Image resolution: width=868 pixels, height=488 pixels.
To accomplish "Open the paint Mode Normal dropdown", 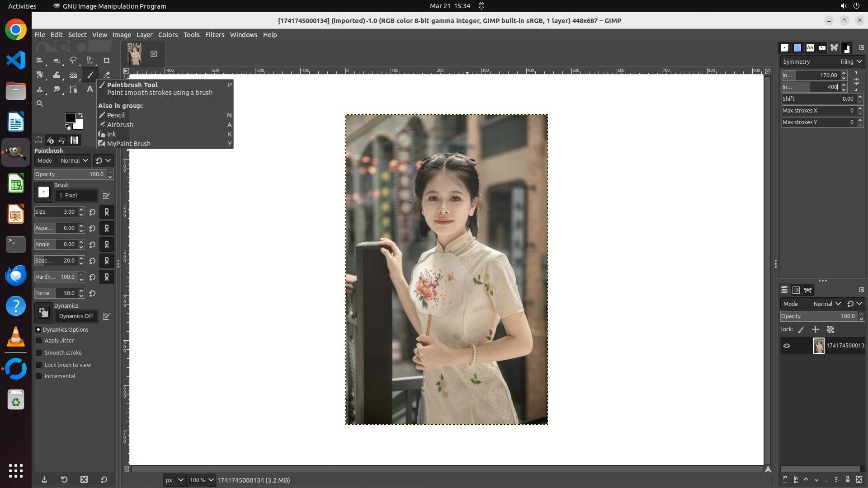I will coord(74,161).
